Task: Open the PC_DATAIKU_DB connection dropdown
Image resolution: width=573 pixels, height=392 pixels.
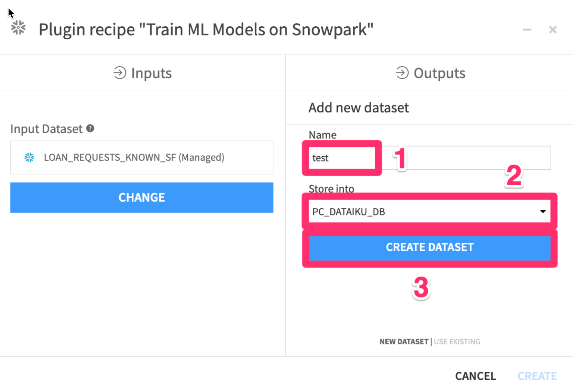Action: click(x=423, y=212)
